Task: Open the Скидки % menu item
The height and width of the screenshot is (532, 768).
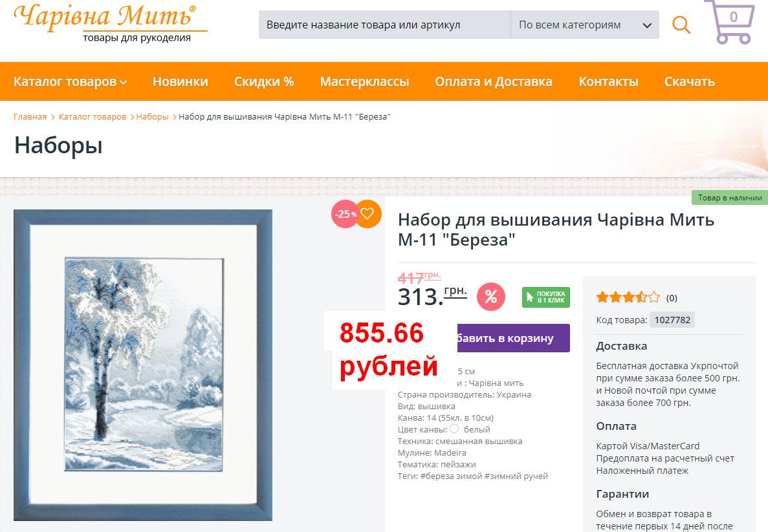Action: pos(264,81)
